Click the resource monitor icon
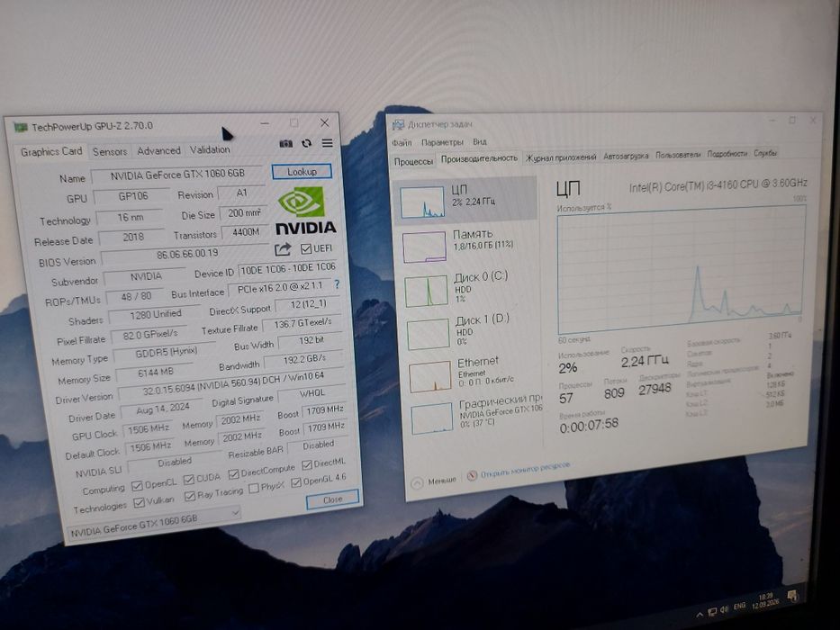840x630 pixels. pyautogui.click(x=472, y=475)
